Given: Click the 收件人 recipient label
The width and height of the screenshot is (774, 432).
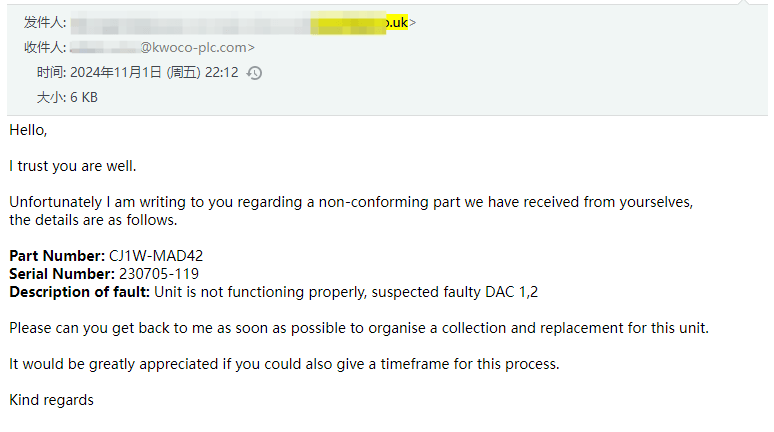Looking at the screenshot, I should click(45, 47).
